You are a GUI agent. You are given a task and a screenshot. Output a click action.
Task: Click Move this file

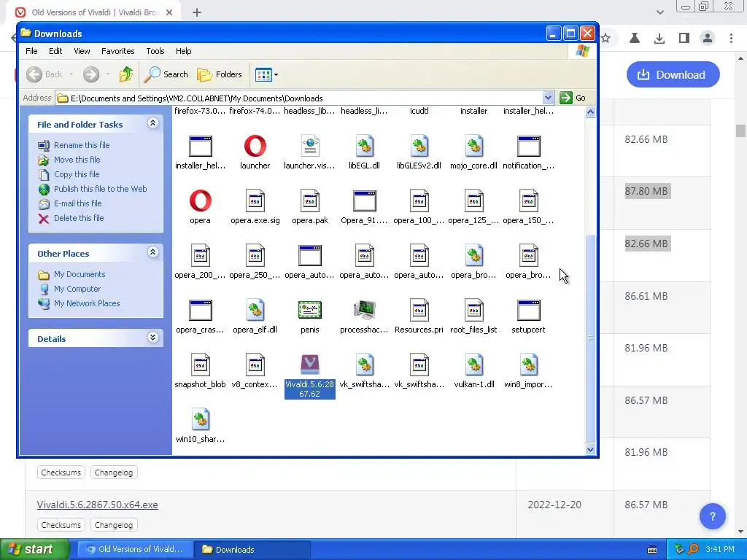coord(77,160)
